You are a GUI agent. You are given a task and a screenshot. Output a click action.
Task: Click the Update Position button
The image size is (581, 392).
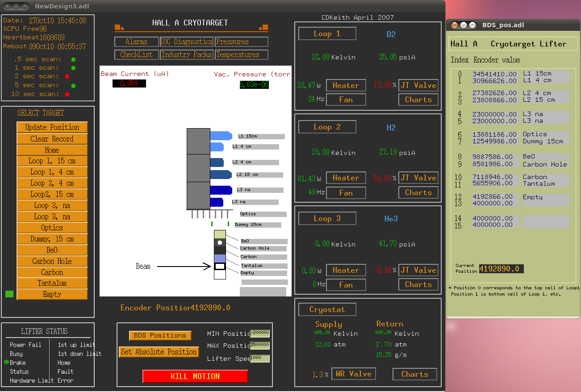[52, 127]
